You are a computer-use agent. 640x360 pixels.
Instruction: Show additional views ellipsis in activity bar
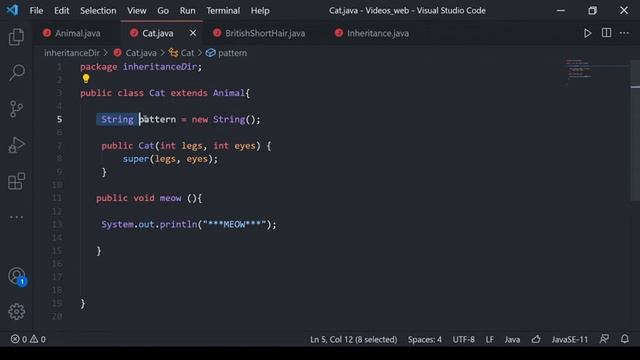click(16, 217)
